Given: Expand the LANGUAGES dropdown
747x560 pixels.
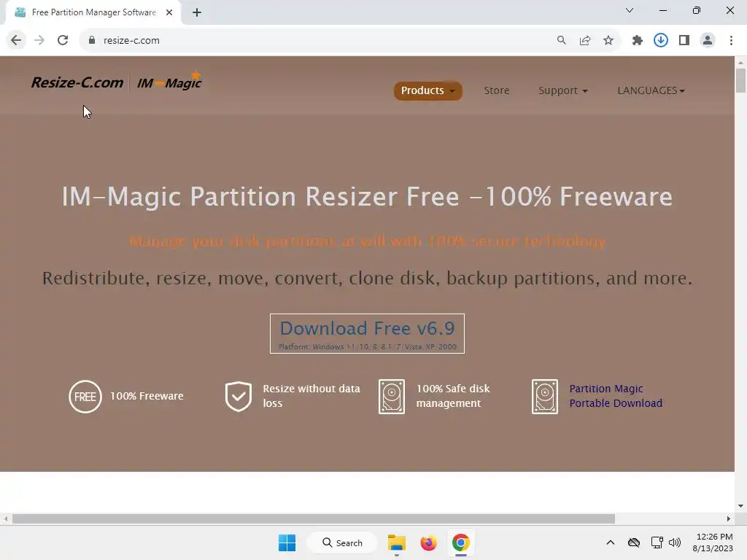Looking at the screenshot, I should click(x=651, y=90).
